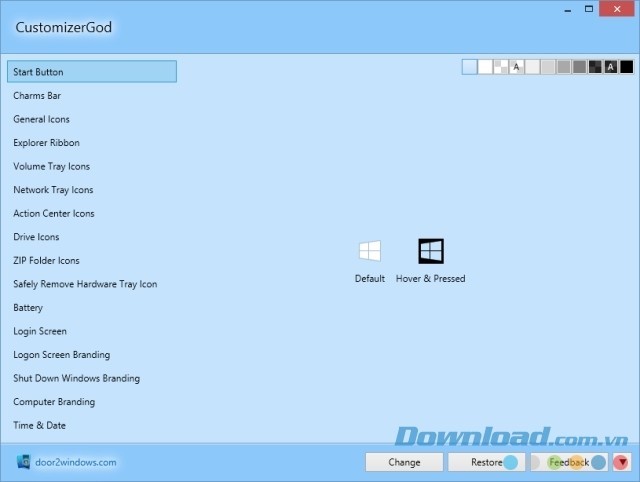Choose the dark checkerboard preview background

[595, 67]
